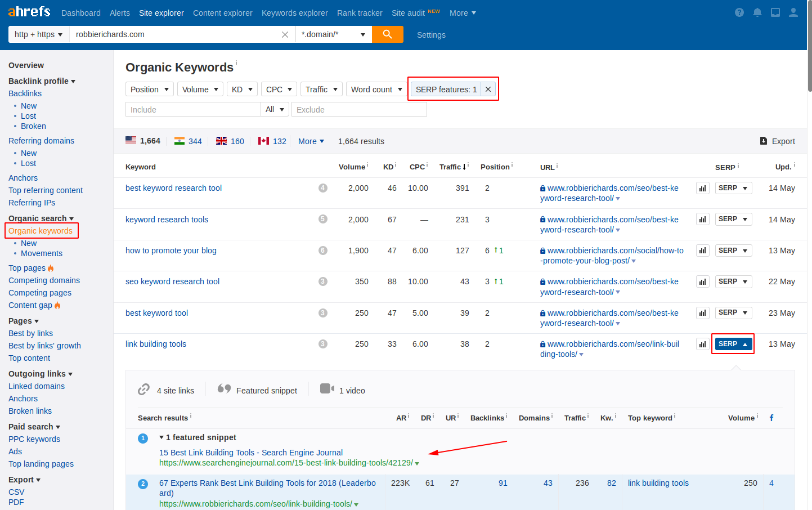Sort table by Volume column

tap(352, 167)
